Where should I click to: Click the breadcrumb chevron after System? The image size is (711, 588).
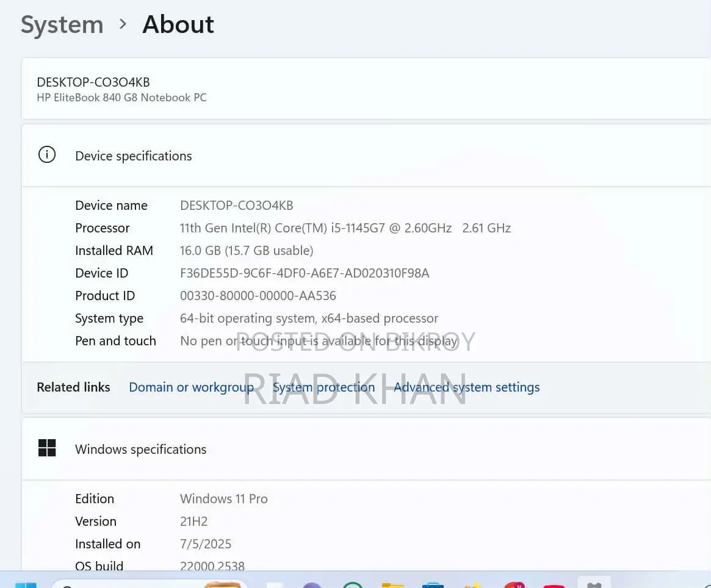pos(123,24)
